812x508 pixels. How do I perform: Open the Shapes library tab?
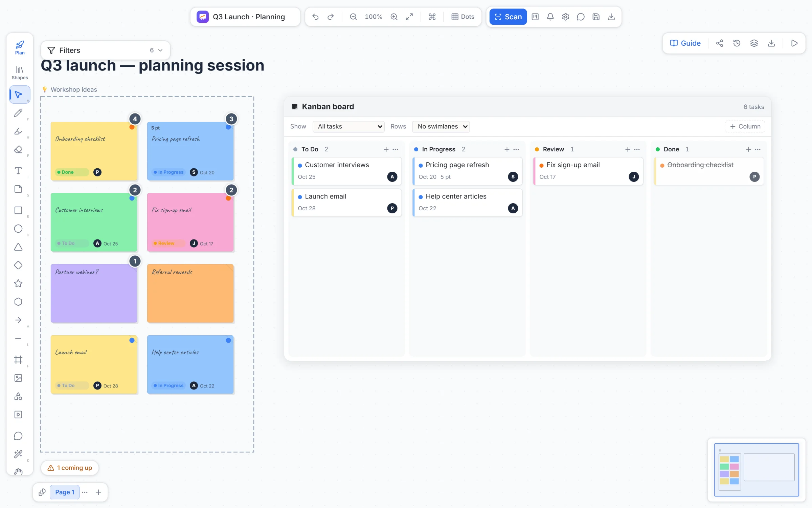(20, 72)
